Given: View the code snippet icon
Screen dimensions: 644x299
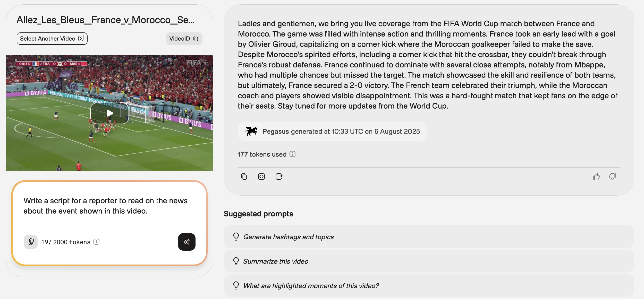Looking at the screenshot, I should tap(261, 177).
